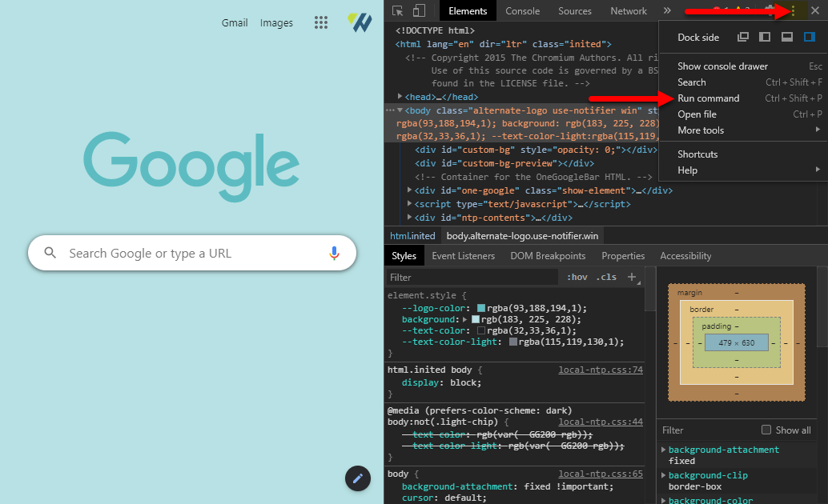Collapse the body element node
828x504 pixels.
click(x=400, y=110)
